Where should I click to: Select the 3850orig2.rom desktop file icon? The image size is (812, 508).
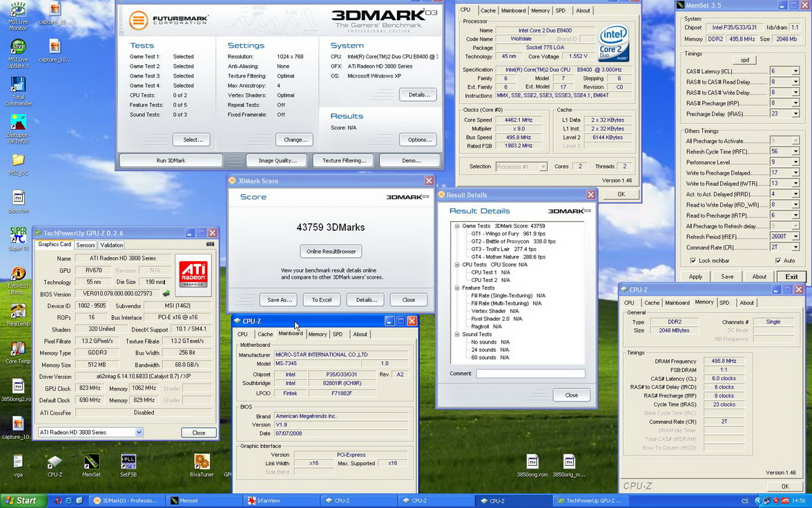(18, 386)
